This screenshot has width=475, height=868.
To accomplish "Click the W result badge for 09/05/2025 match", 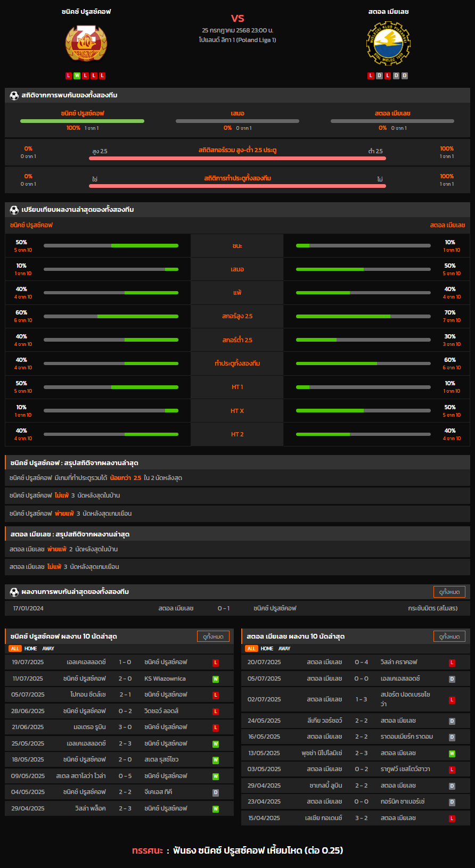I will pyautogui.click(x=216, y=776).
